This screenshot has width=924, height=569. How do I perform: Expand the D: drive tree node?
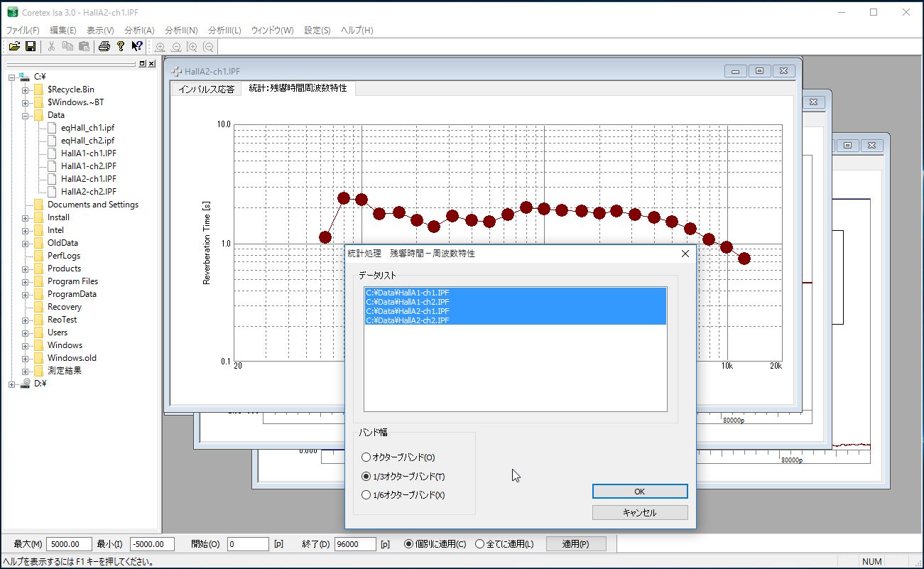click(x=12, y=384)
